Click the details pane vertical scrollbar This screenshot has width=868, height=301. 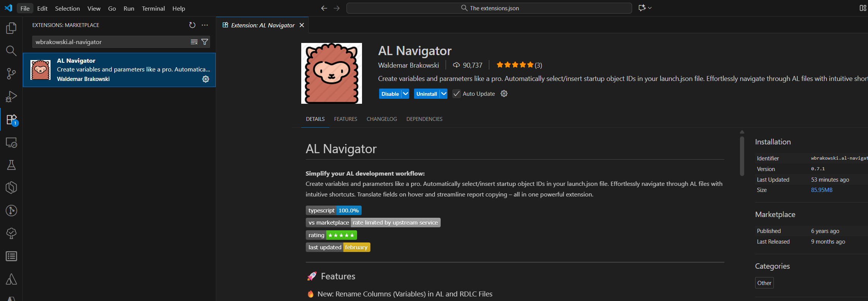[x=742, y=156]
